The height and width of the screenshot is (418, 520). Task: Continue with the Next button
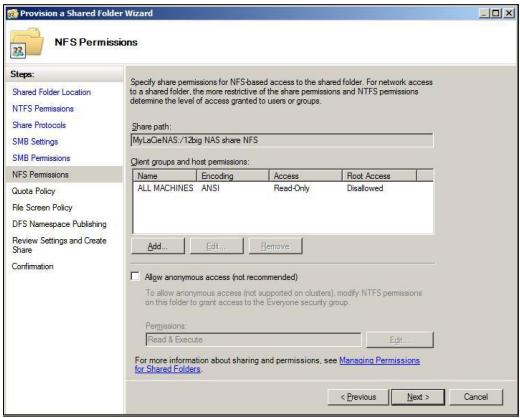418,397
